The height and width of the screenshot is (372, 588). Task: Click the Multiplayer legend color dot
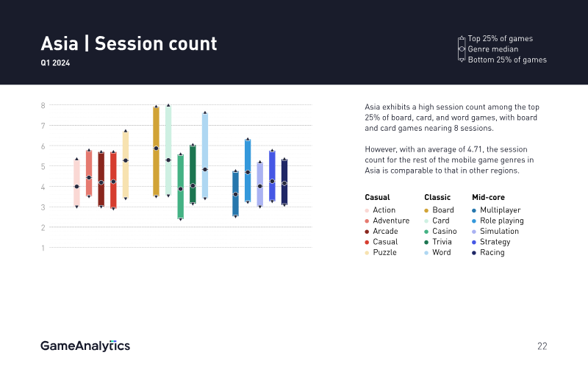point(474,210)
